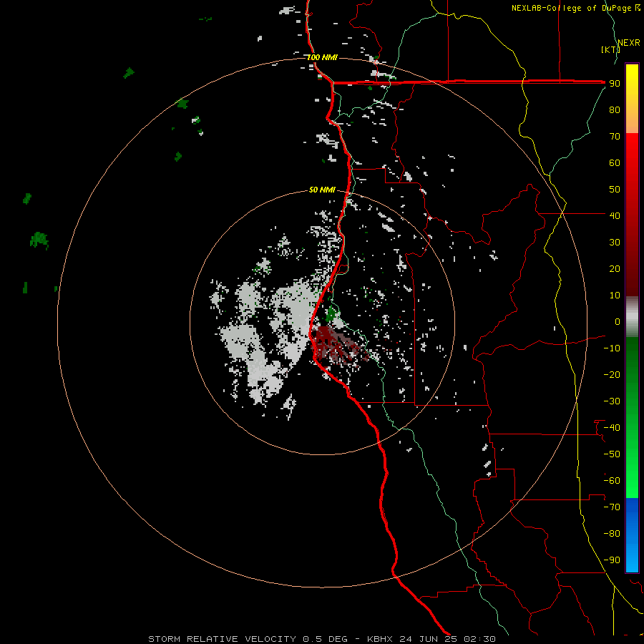Image resolution: width=644 pixels, height=644 pixels.
Task: Click the NEXR label near the legend
Action: (628, 43)
